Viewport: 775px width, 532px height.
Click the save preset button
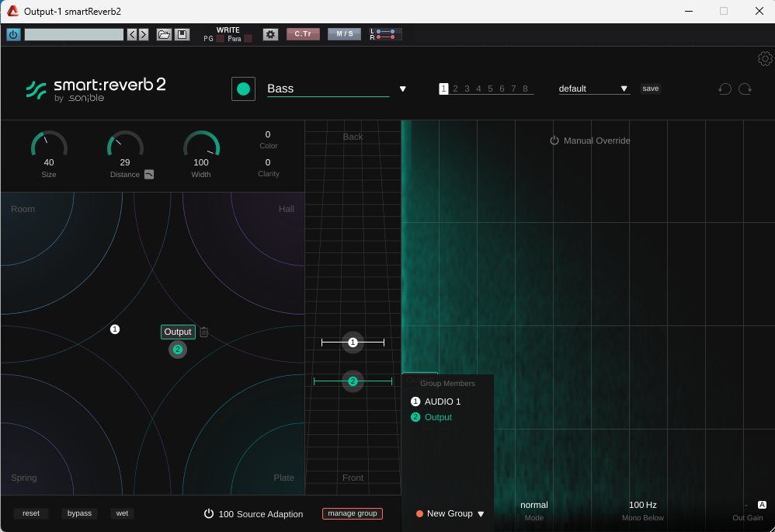click(651, 89)
